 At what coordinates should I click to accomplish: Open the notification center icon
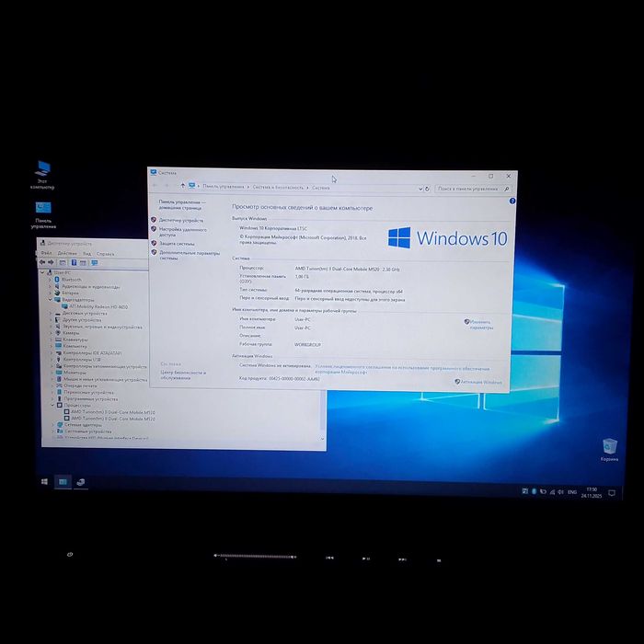[x=612, y=493]
